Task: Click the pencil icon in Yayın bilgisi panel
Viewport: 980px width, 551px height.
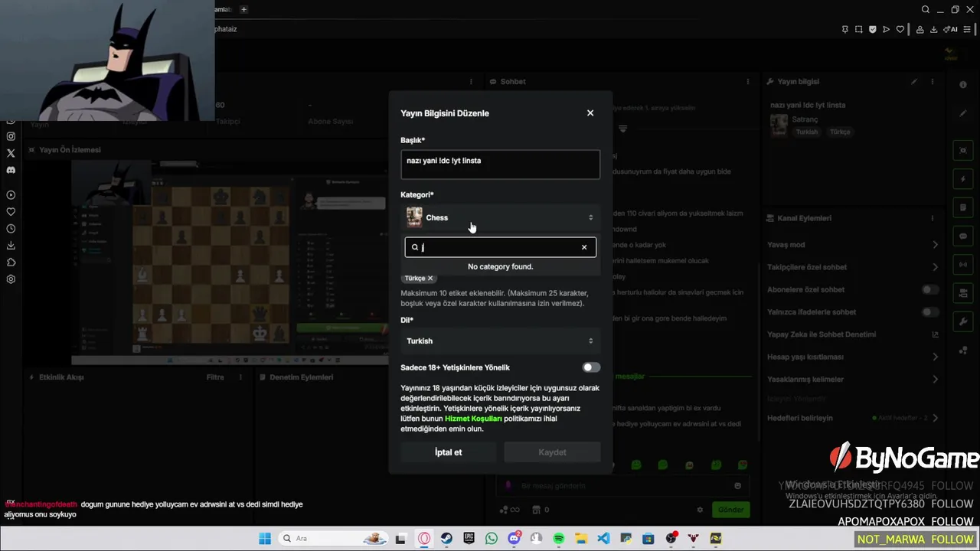Action: [x=913, y=81]
